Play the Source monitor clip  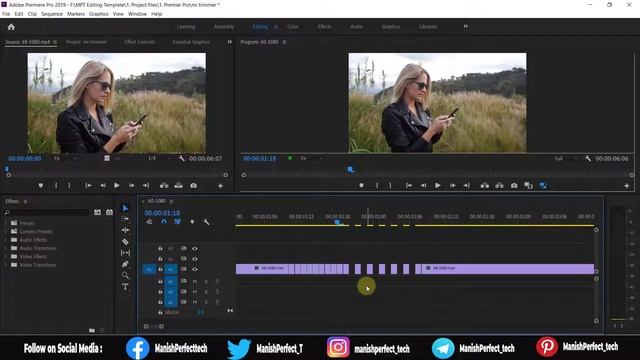point(117,186)
